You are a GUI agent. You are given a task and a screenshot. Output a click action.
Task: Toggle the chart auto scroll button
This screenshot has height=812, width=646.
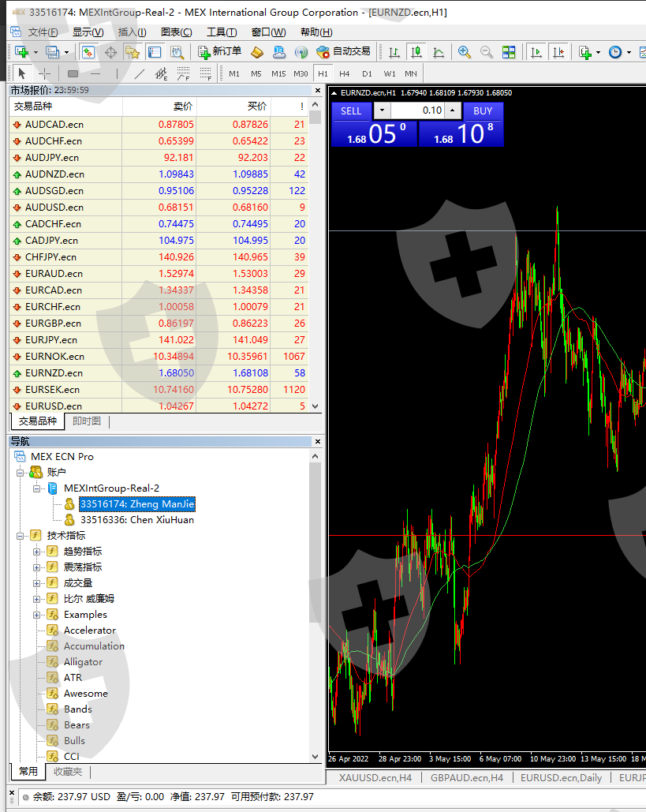tap(536, 52)
